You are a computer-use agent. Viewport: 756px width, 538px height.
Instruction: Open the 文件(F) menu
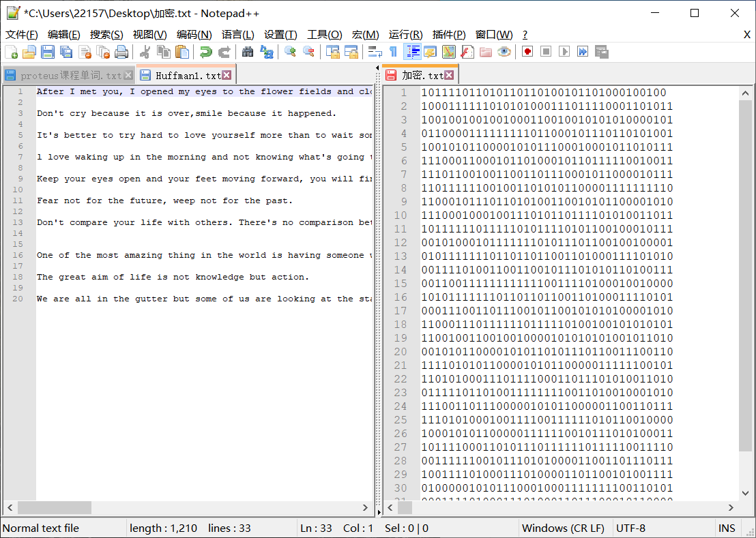22,35
